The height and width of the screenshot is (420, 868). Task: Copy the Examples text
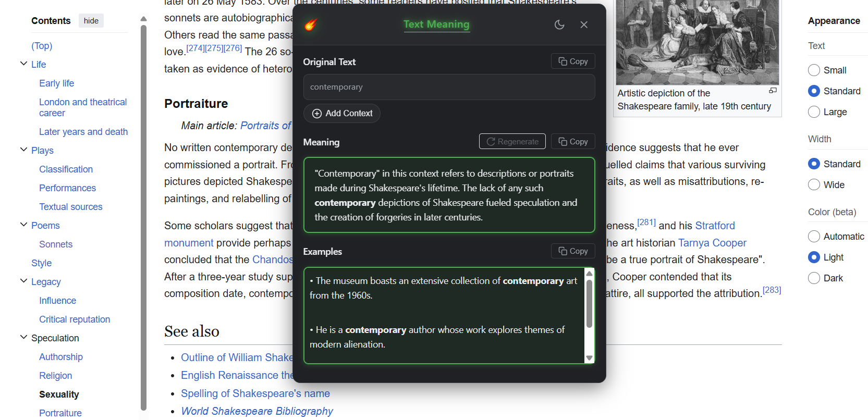tap(573, 251)
